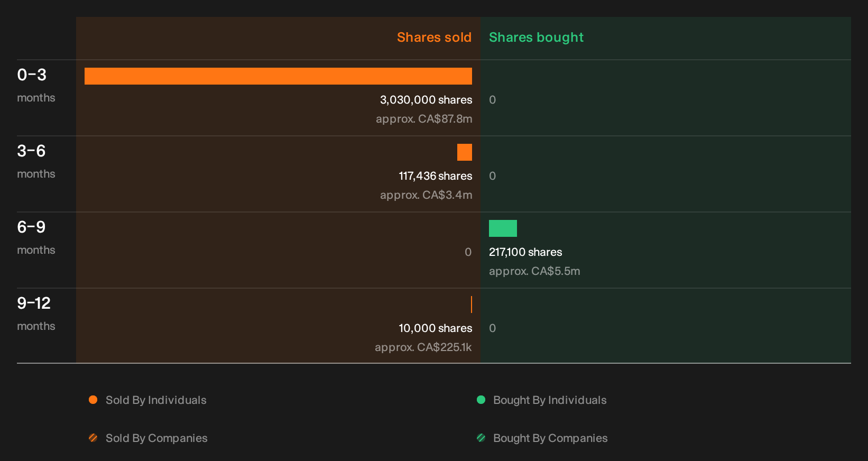Click the 10,000 shares value

click(x=436, y=328)
